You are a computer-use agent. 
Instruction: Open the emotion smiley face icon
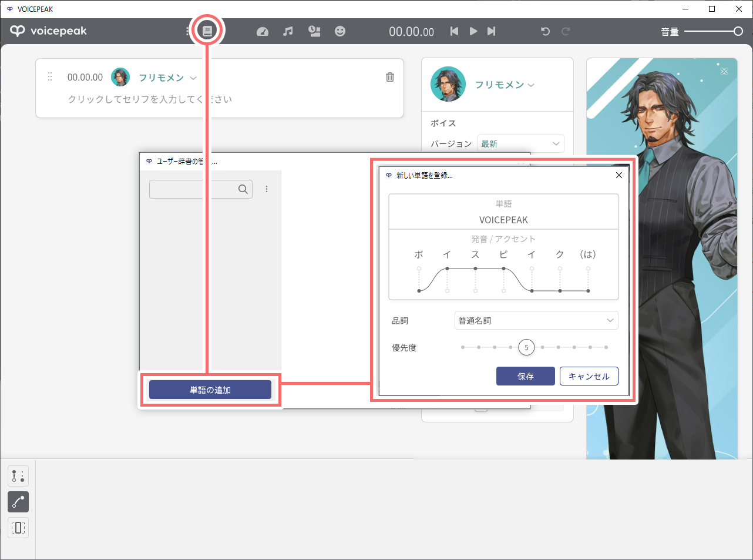340,31
